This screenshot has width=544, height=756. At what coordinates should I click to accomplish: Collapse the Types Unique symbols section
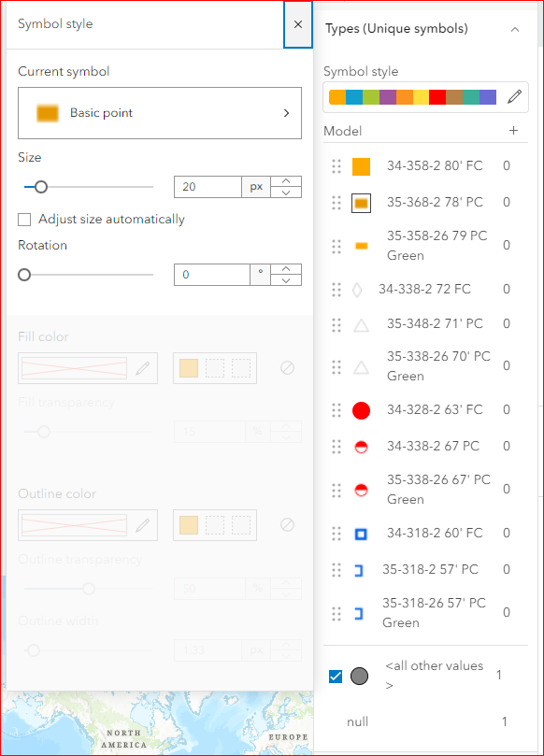tap(514, 28)
